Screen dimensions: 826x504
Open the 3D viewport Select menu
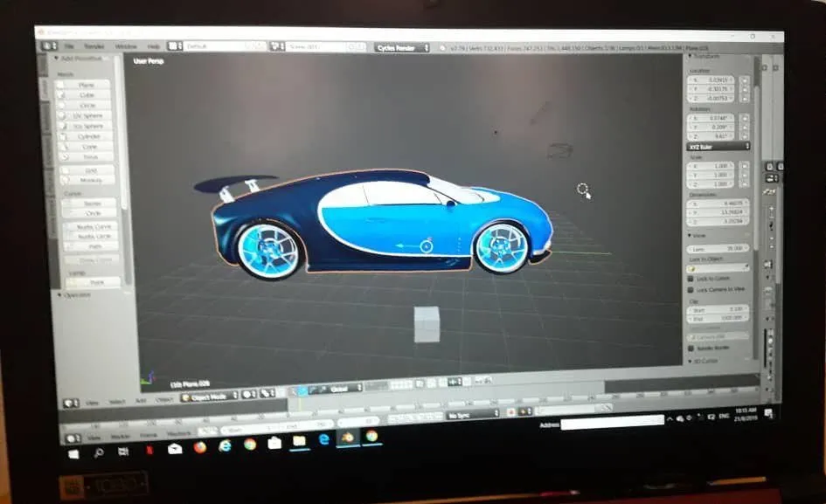116,402
